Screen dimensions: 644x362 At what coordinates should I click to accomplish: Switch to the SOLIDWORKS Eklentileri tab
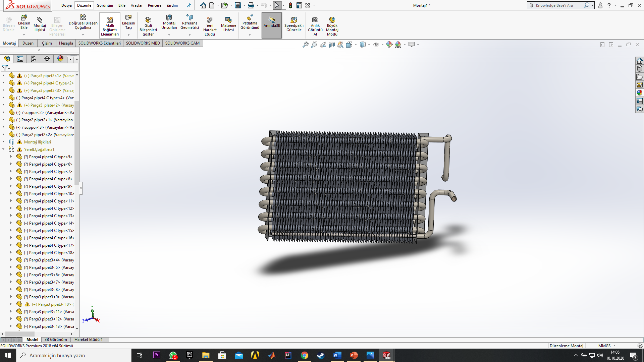click(x=99, y=43)
